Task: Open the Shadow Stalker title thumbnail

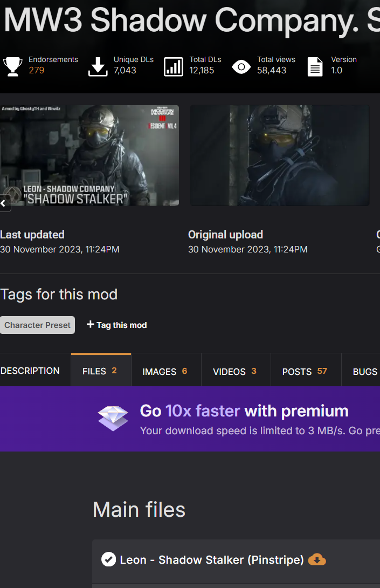Action: tap(89, 155)
